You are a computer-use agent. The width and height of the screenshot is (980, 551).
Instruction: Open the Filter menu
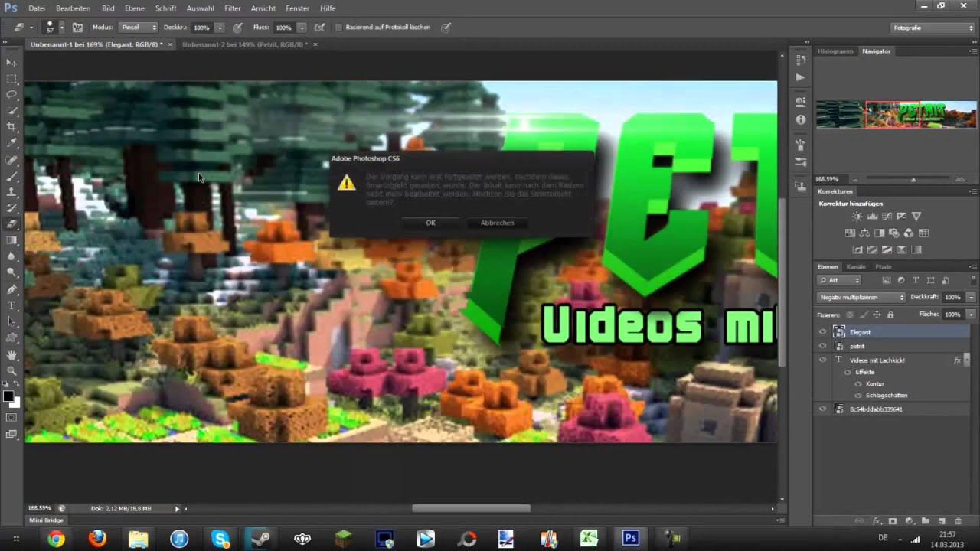coord(233,8)
